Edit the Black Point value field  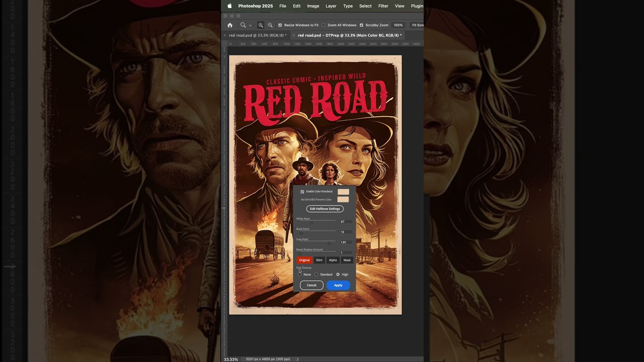click(345, 232)
